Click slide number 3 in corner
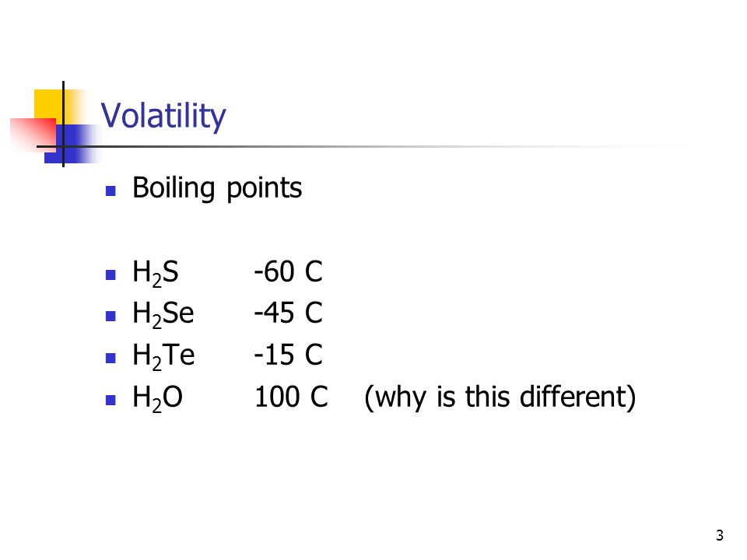 719,535
